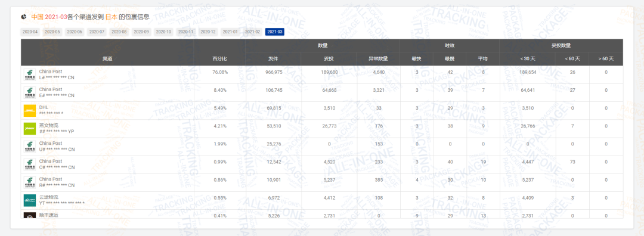Select the 2020-05 month tab
This screenshot has width=644, height=236.
pos(52,32)
